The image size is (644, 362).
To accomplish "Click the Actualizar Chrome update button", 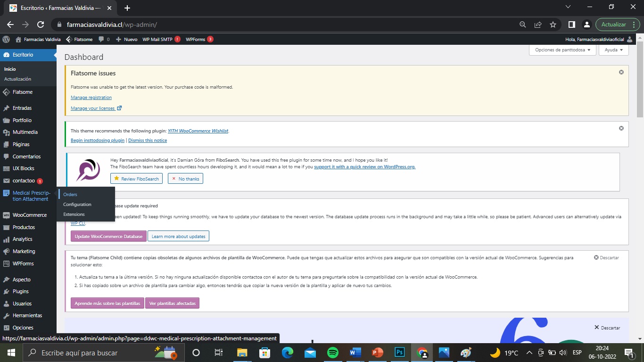I will pyautogui.click(x=617, y=25).
